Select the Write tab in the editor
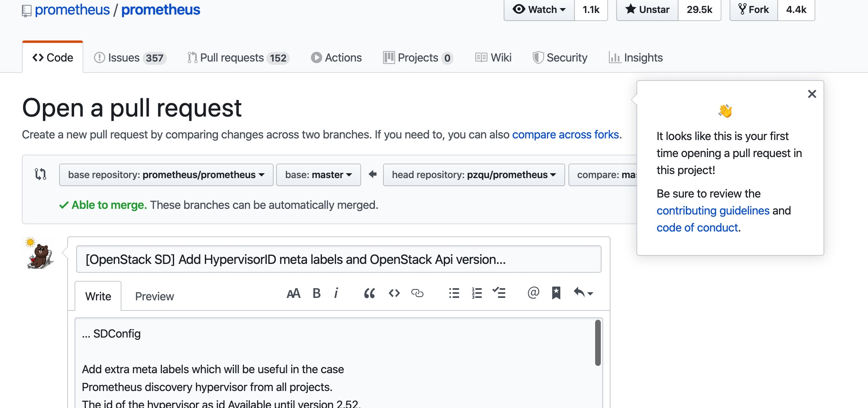Screen dimensions: 868x408 coord(98,296)
